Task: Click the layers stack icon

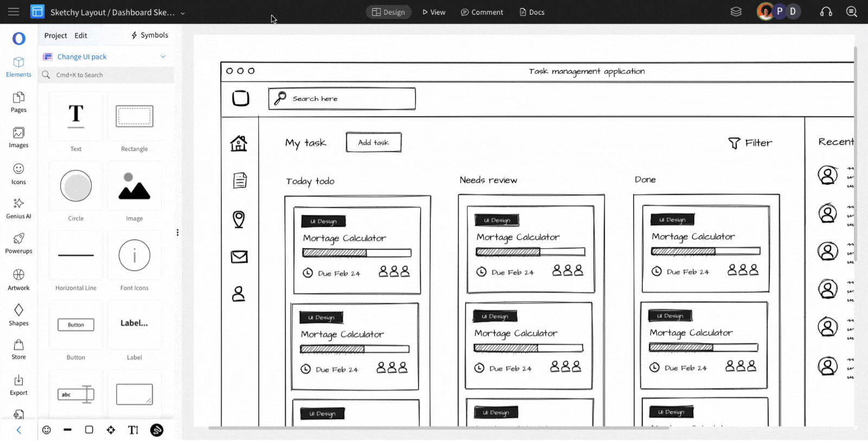Action: [x=736, y=11]
